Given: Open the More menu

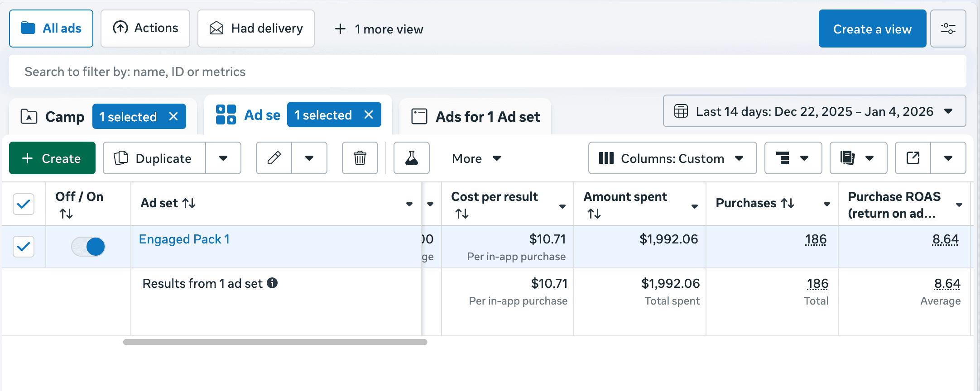Looking at the screenshot, I should pyautogui.click(x=476, y=158).
